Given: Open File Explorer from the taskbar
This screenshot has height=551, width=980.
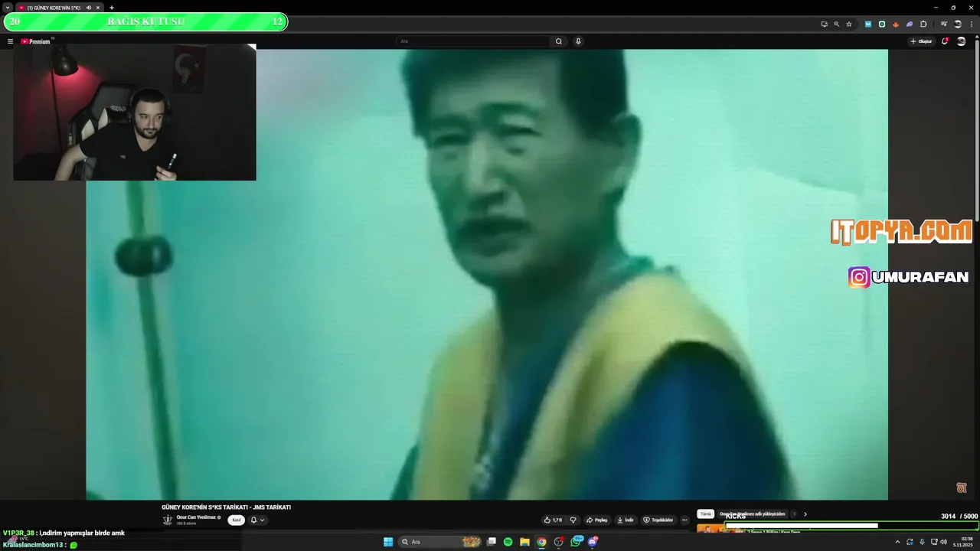Looking at the screenshot, I should coord(524,542).
